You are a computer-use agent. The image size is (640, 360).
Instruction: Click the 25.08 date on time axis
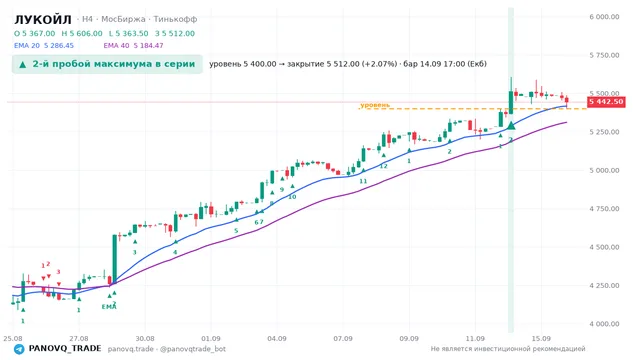(x=13, y=338)
